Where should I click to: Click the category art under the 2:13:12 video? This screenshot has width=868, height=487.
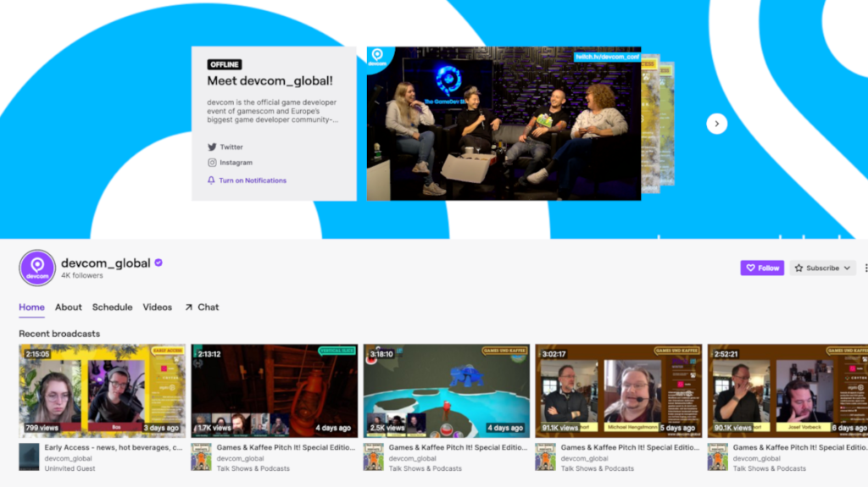coord(201,457)
